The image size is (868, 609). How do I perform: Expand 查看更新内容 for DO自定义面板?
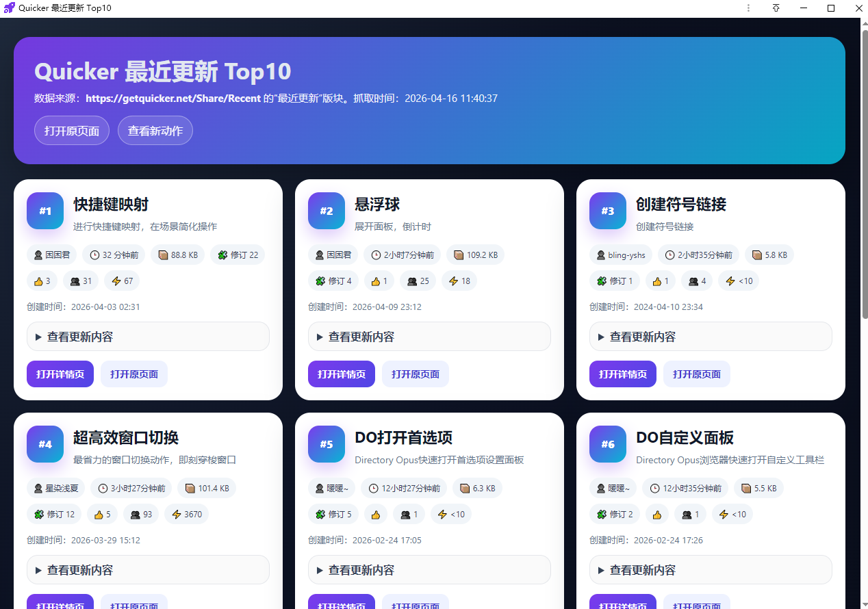click(x=711, y=570)
